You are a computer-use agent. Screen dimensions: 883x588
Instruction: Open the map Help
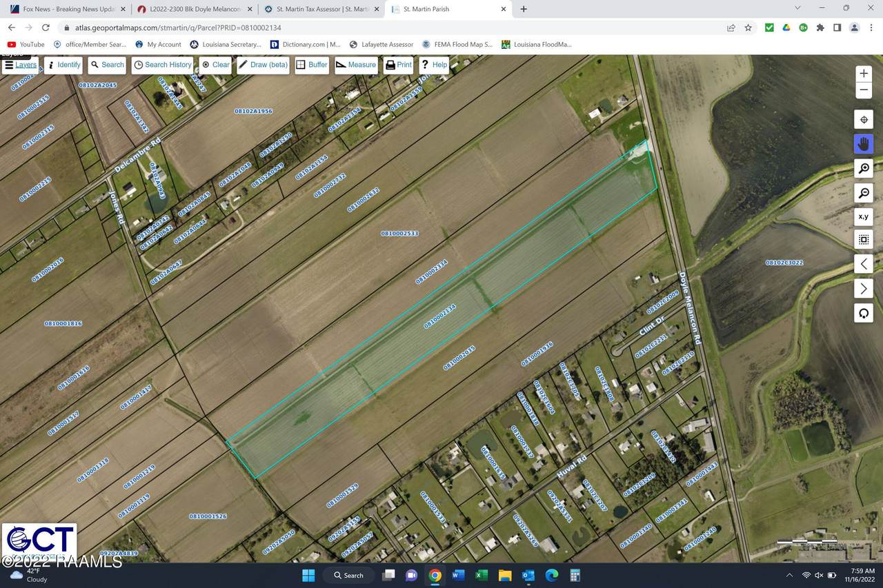pyautogui.click(x=434, y=65)
